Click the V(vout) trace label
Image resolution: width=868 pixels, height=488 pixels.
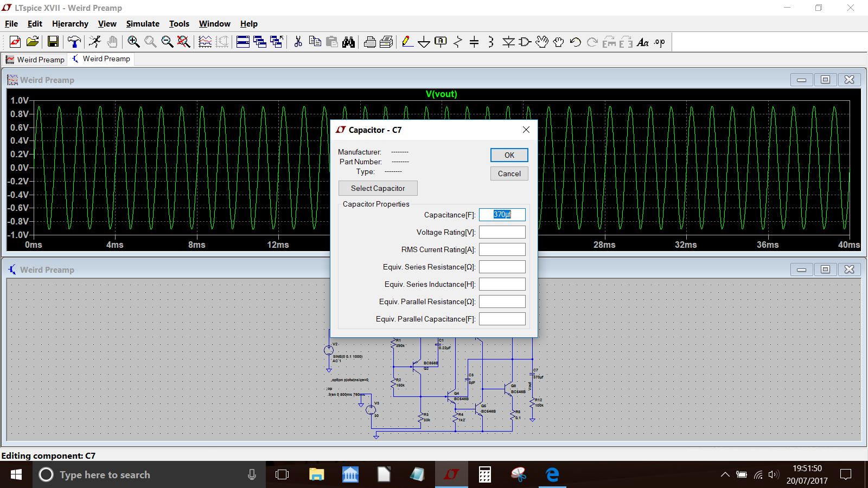441,94
